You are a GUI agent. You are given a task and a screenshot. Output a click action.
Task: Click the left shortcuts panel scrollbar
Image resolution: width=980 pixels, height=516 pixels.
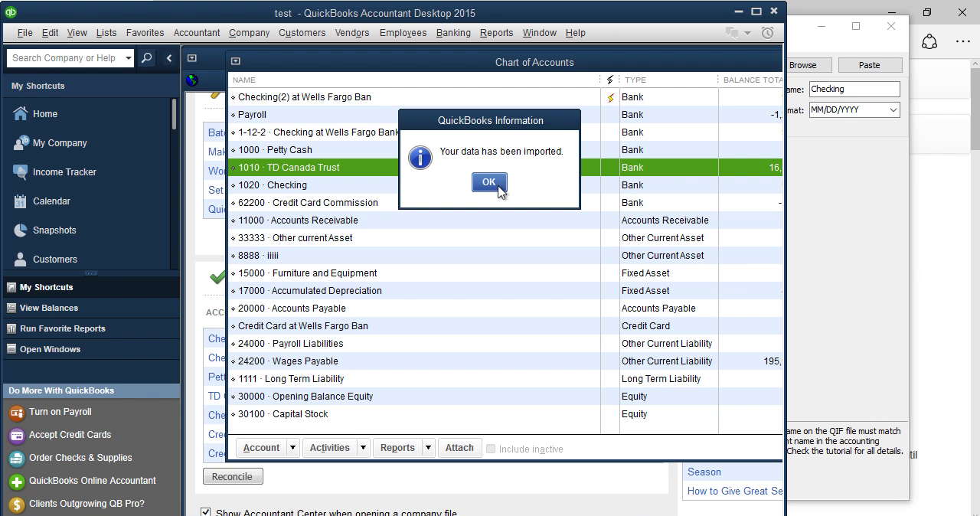(175, 115)
